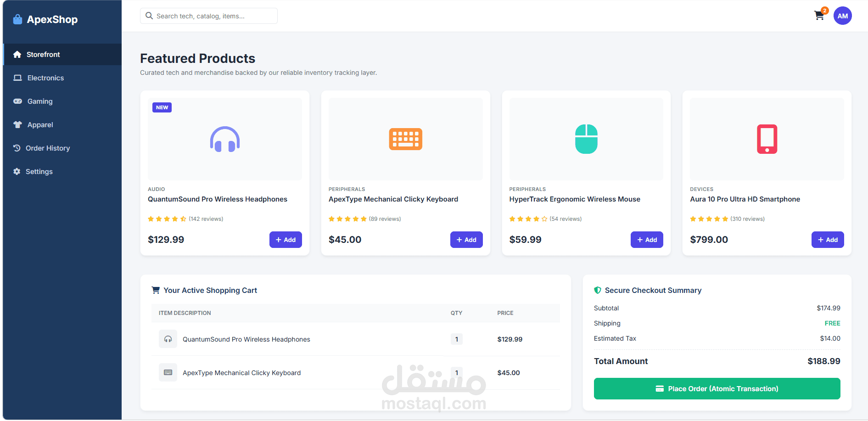Click Place Order (Atomic Transaction) button
This screenshot has height=421, width=868.
(717, 388)
